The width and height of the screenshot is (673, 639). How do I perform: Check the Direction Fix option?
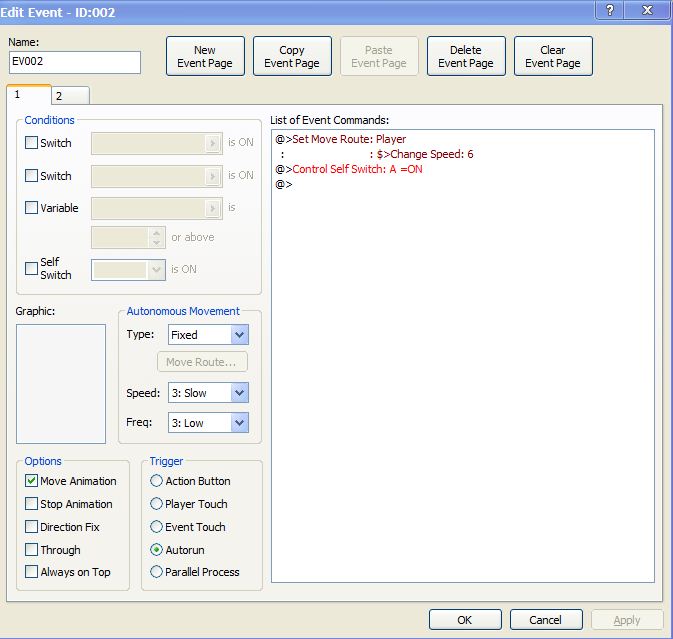tap(31, 527)
